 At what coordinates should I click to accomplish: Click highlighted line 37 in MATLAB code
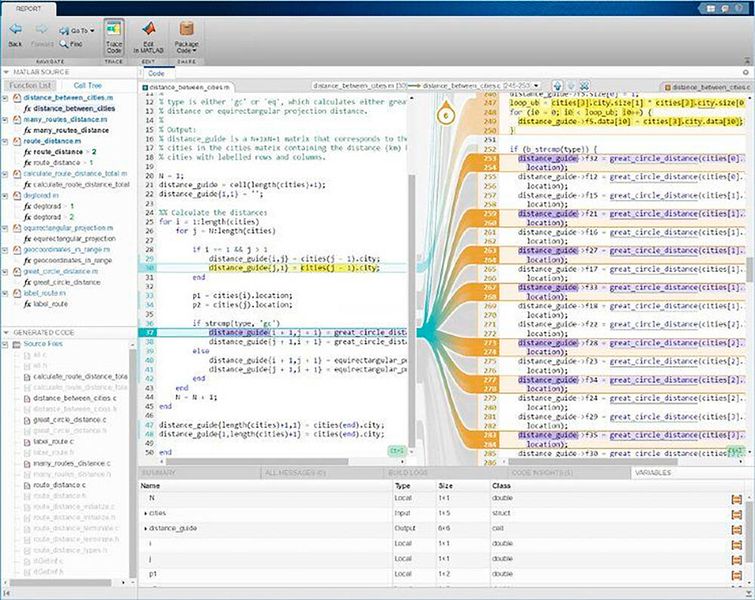[x=272, y=332]
